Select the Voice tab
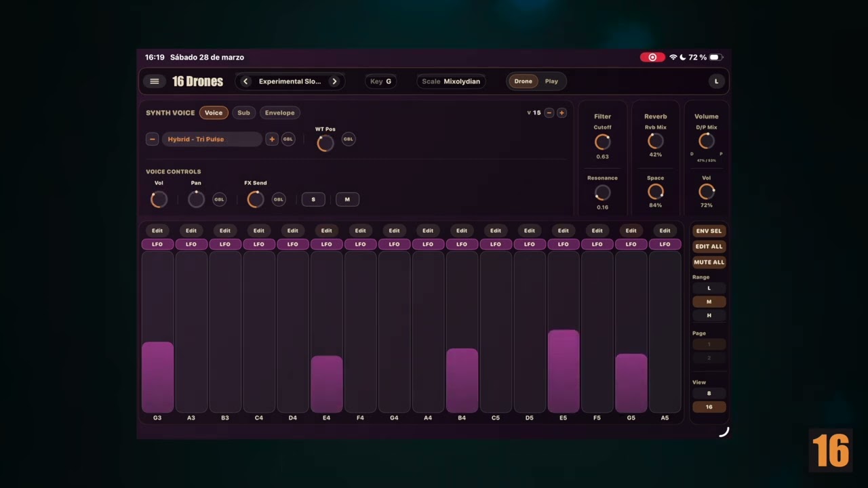 214,113
